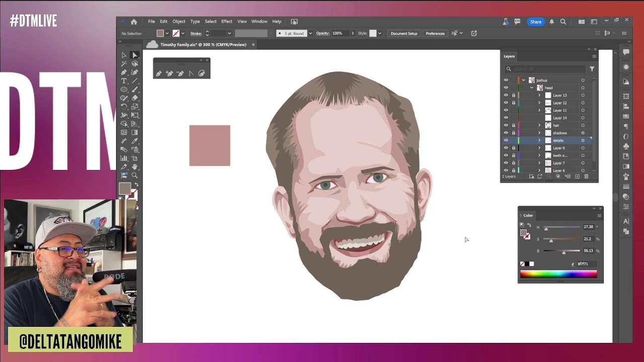Screen dimensions: 644x362
Task: Expand Layer 11 contents
Action: pyautogui.click(x=539, y=110)
